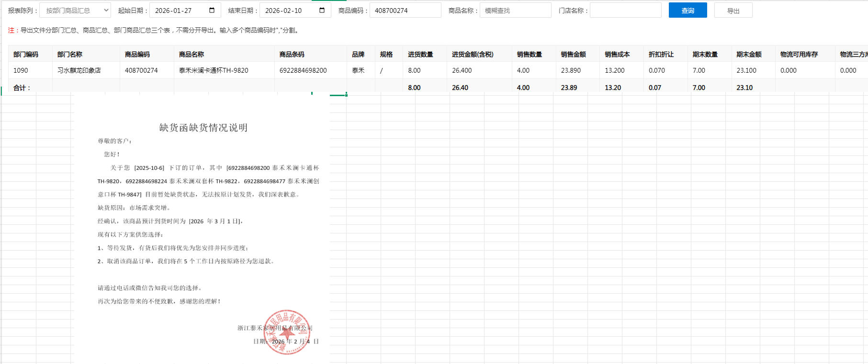The image size is (868, 364).
Task: Select barcode cell 6922884698200
Action: (303, 70)
